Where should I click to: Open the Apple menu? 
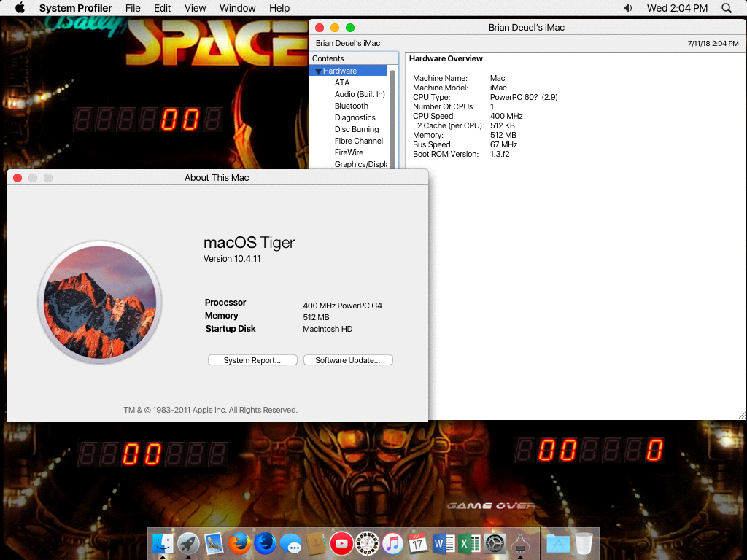point(20,8)
